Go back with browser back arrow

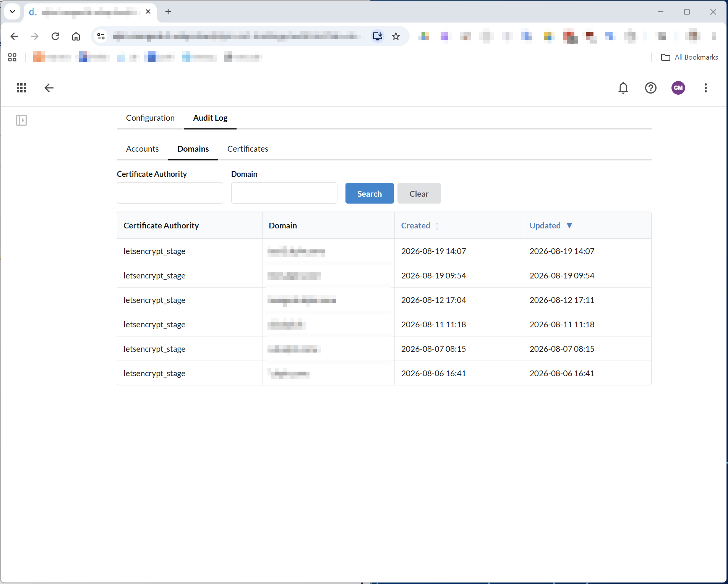pos(14,36)
